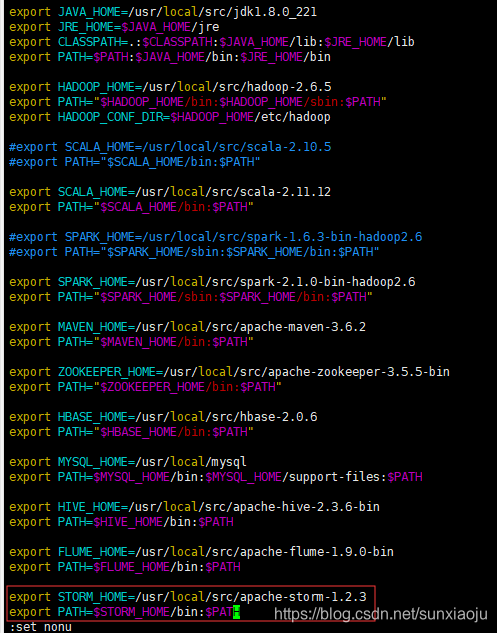
Task: Click the commented PATH line with '$SPARK_HOME/sbin'
Action: tap(194, 252)
